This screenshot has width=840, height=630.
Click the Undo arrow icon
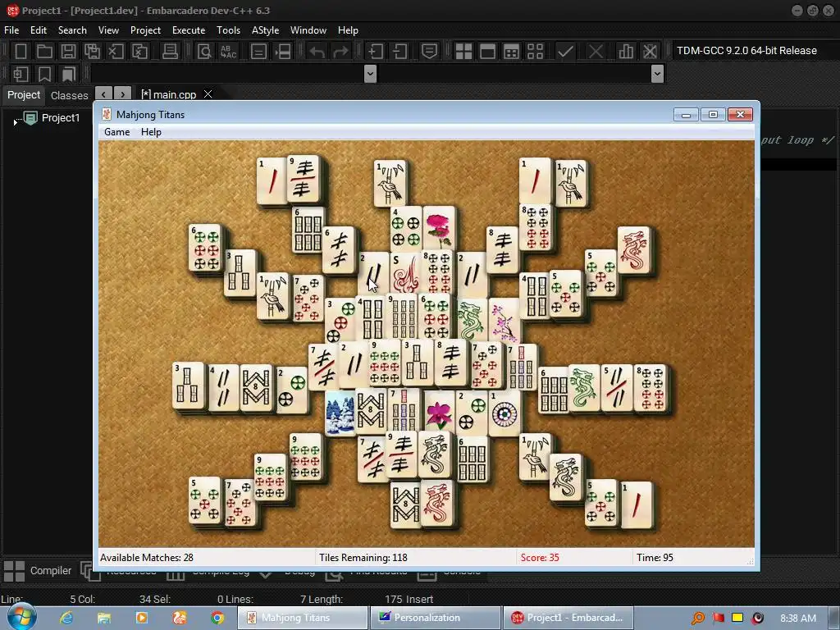(317, 52)
